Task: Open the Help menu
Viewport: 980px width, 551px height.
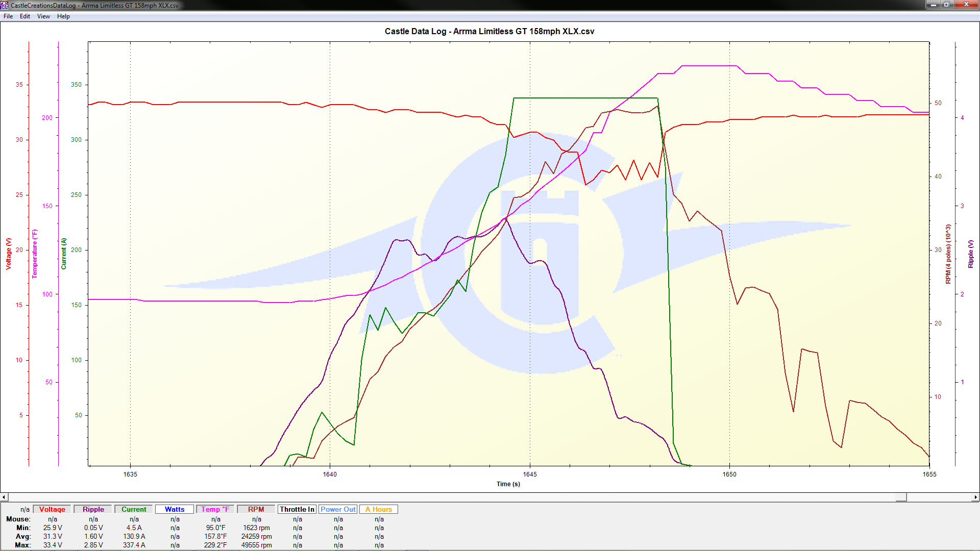Action: pyautogui.click(x=63, y=16)
